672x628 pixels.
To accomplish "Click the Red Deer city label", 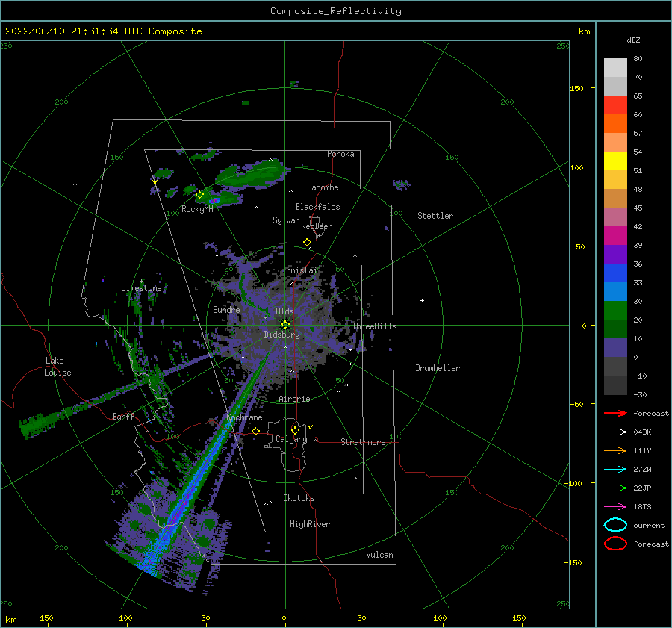I will pos(317,226).
